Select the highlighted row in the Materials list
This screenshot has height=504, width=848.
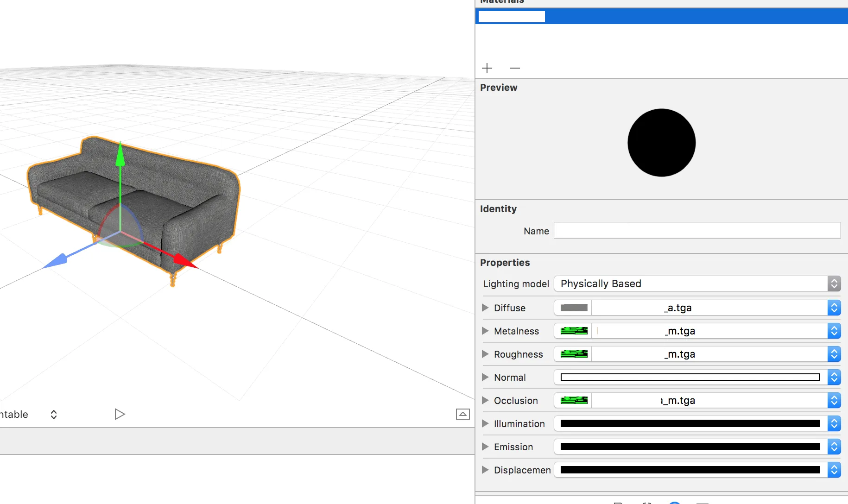coord(662,17)
